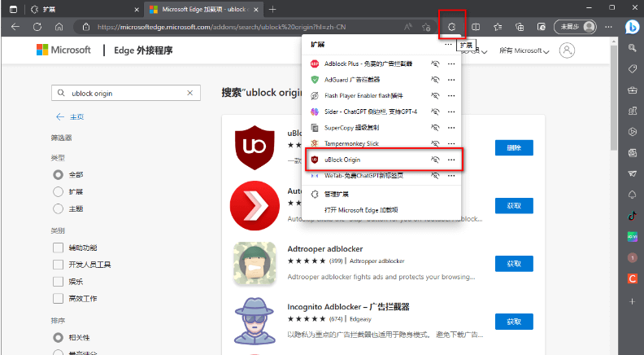
Task: Open more options for Sider ChatGPT
Action: click(x=451, y=112)
